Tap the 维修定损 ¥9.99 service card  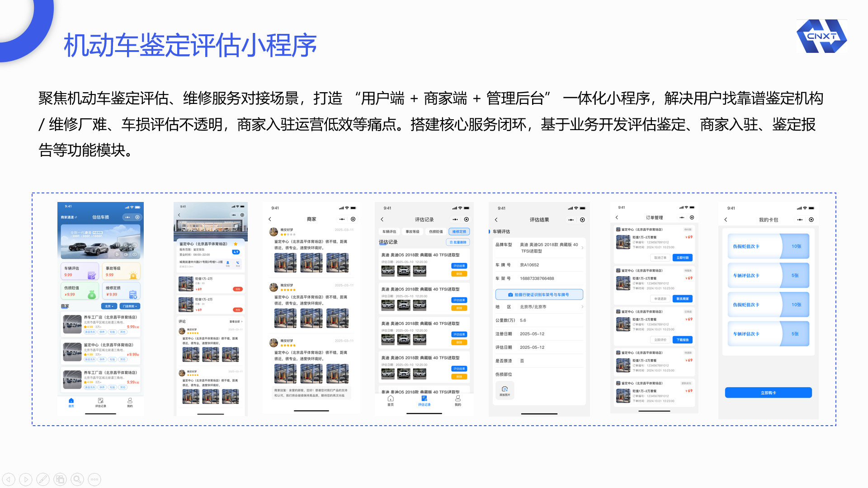[x=121, y=291]
